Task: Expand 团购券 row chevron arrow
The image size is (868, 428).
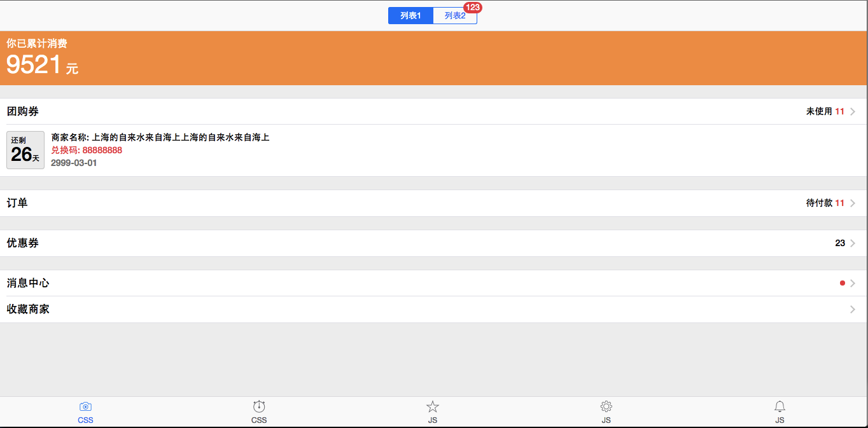Action: (x=853, y=111)
